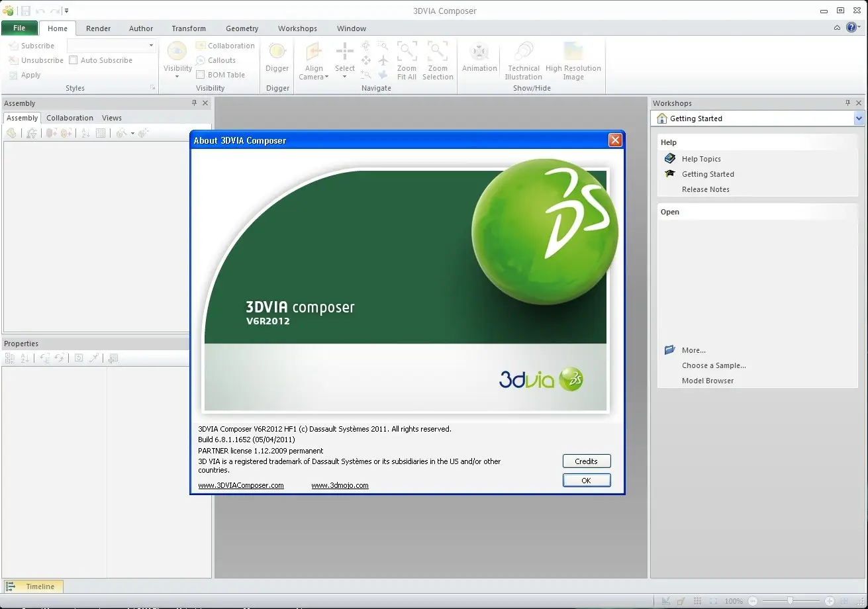Click the alphabetical sort icon in Properties toolbar
This screenshot has height=609, width=868.
25,358
